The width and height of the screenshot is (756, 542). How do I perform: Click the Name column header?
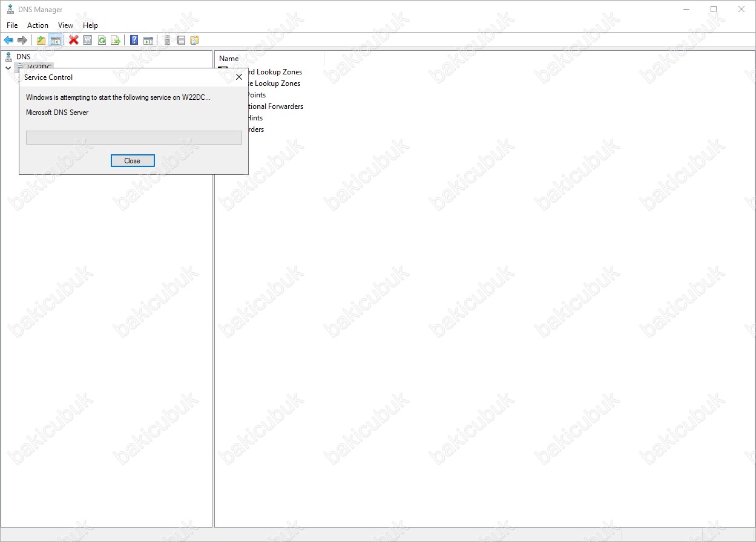269,59
